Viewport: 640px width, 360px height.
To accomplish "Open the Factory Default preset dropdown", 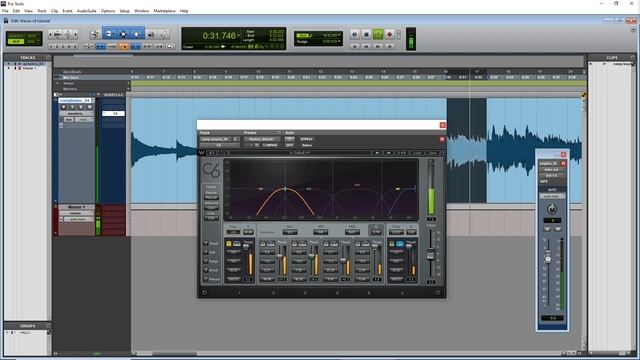I will coord(262,139).
